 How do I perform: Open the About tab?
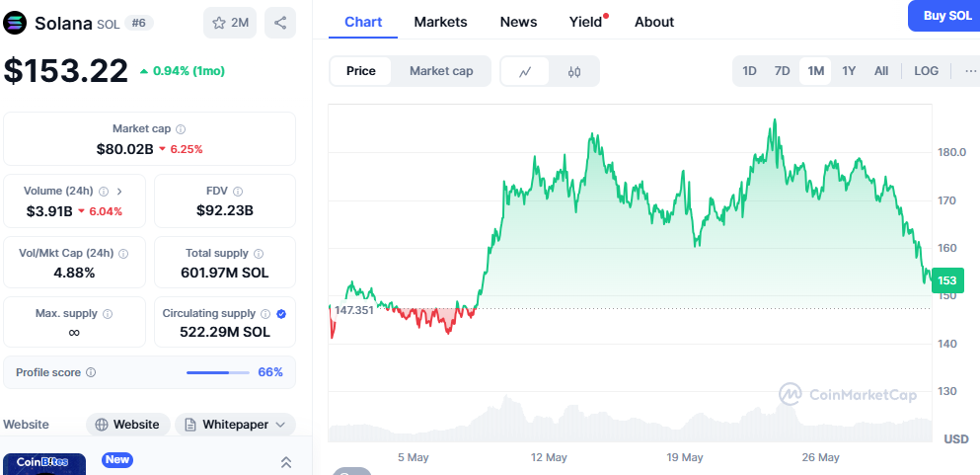point(654,22)
